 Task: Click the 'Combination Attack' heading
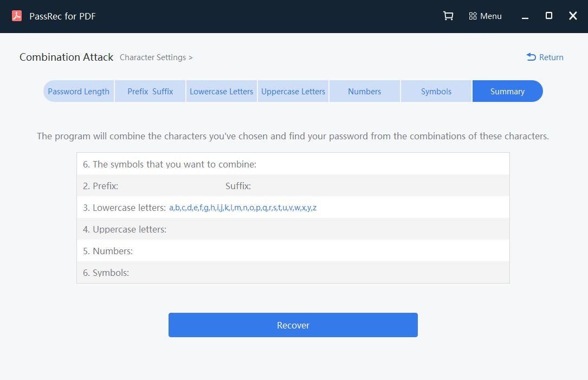(66, 57)
